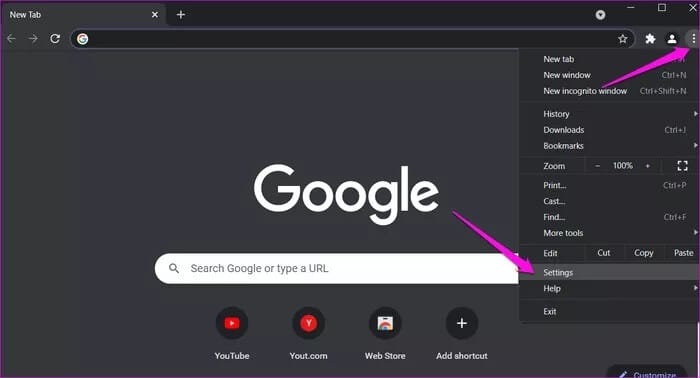Select New tab in the menu
This screenshot has width=700, height=378.
(x=609, y=59)
